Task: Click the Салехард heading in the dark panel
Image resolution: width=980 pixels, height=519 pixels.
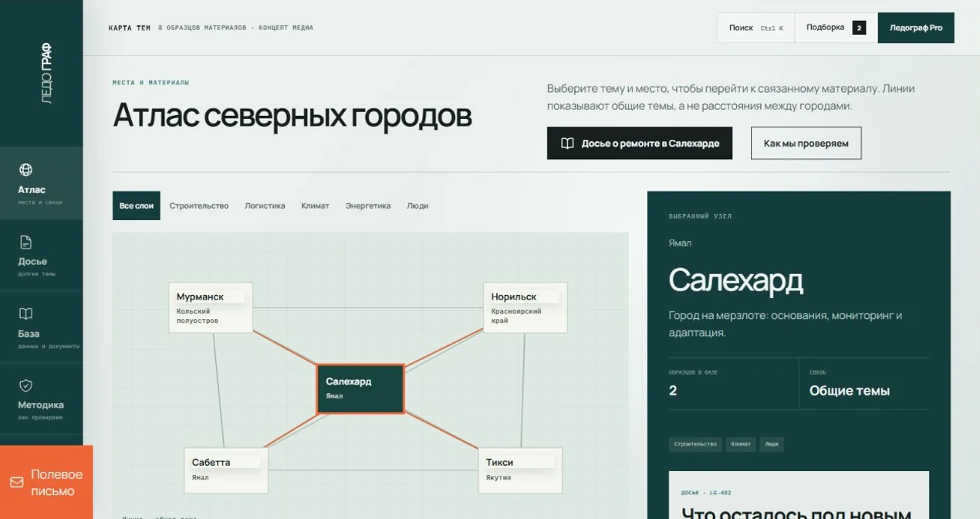Action: point(736,280)
